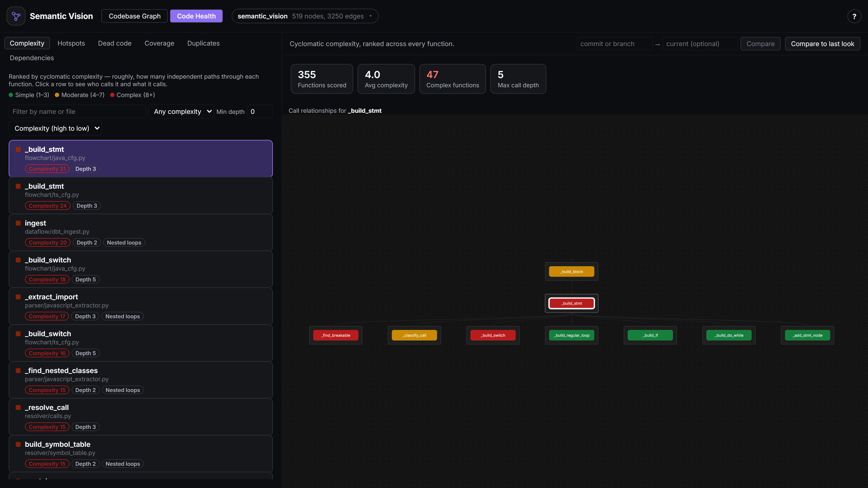
Task: Click the _build_regular_loop graph node
Action: coord(572,335)
